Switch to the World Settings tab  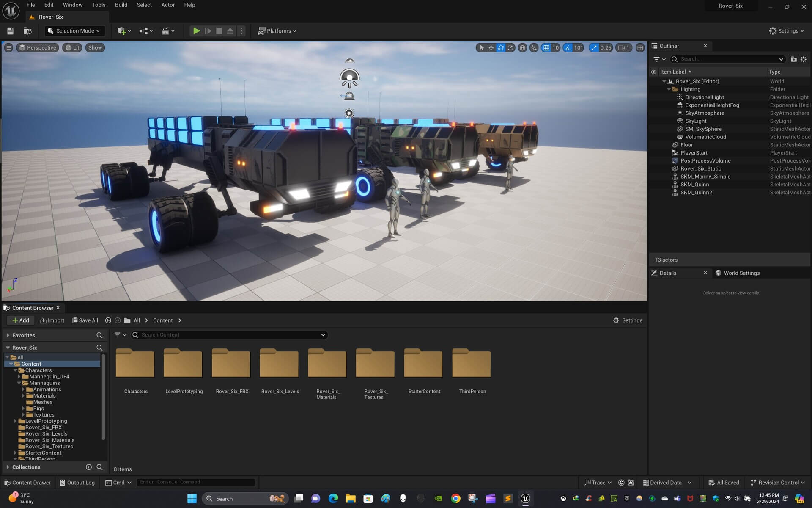[741, 273]
